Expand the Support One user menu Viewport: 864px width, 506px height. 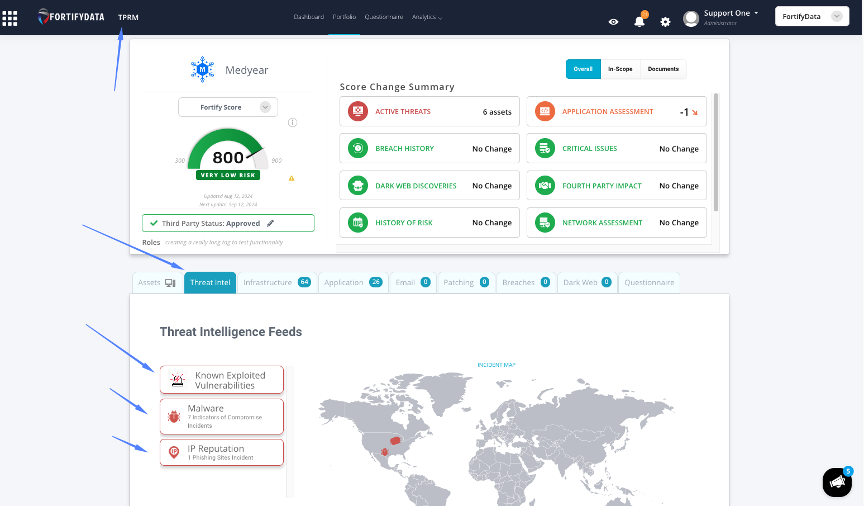coord(731,13)
